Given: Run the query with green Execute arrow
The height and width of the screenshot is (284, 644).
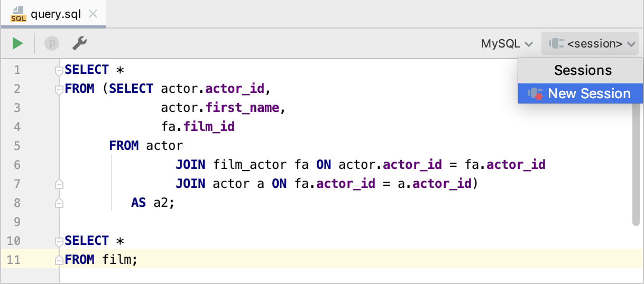Looking at the screenshot, I should pyautogui.click(x=18, y=43).
